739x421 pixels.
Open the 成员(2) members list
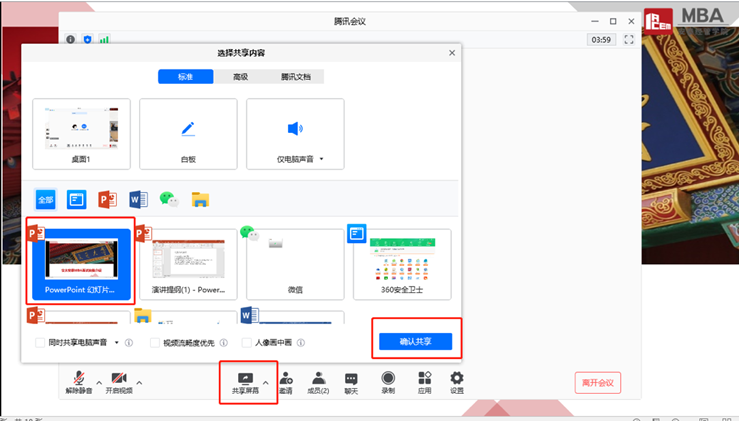click(x=318, y=380)
